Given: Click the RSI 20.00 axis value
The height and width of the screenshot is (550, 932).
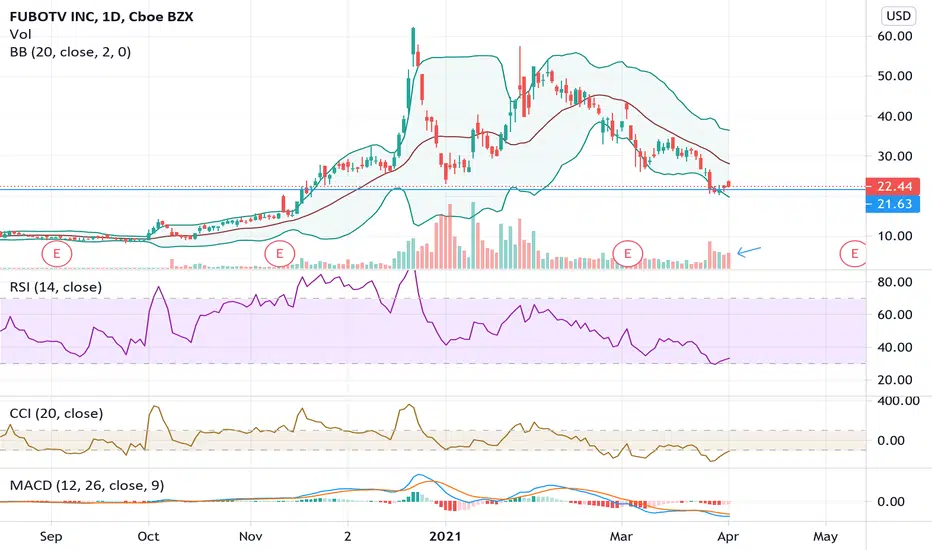Looking at the screenshot, I should [895, 379].
